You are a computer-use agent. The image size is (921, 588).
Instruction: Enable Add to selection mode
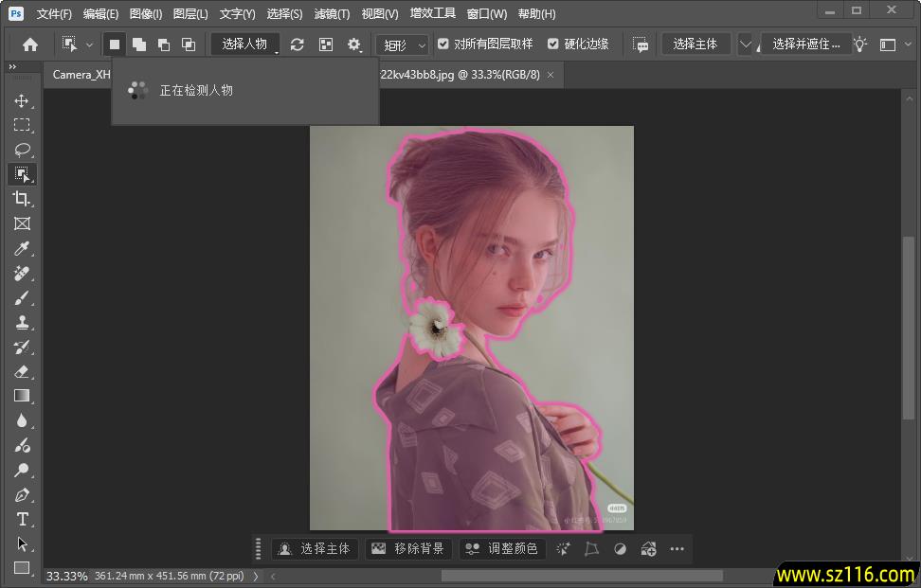pos(139,45)
